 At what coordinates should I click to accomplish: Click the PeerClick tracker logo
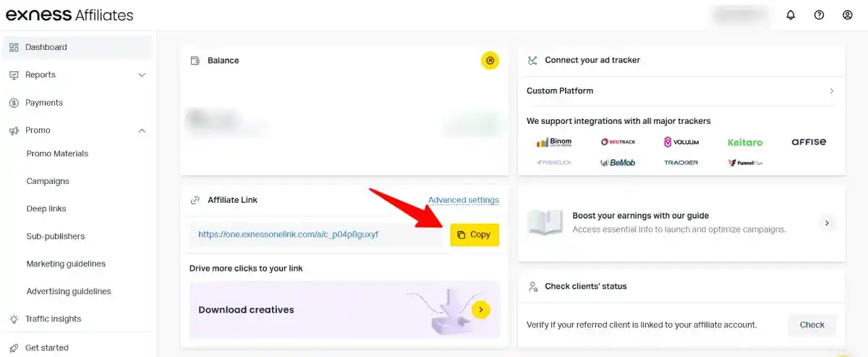pos(554,162)
